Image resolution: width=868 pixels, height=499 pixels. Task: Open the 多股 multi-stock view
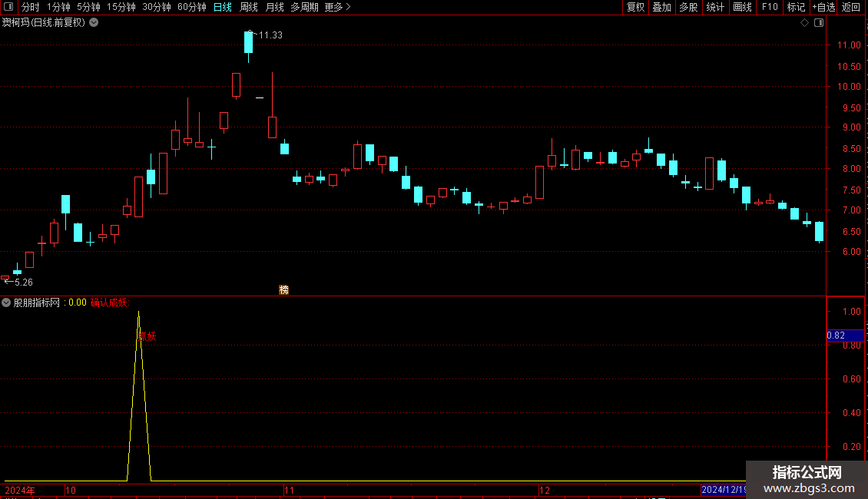(688, 7)
